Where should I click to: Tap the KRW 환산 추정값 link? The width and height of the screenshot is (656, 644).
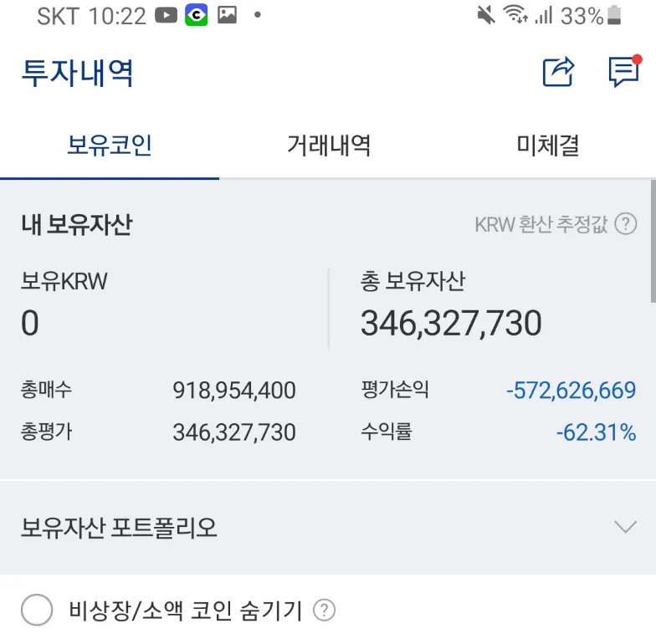[541, 224]
